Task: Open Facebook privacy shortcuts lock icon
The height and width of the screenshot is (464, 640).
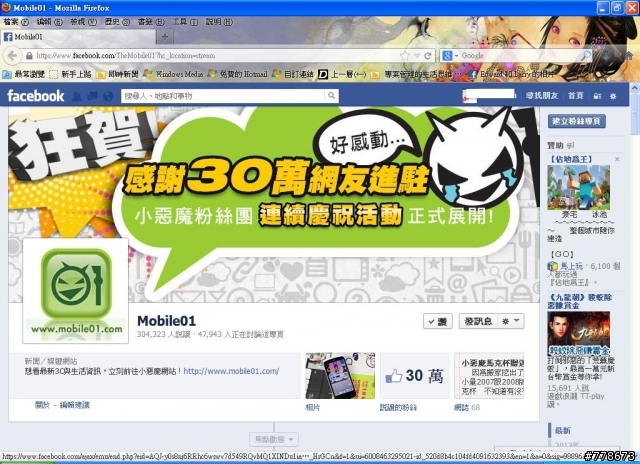Action: pyautogui.click(x=597, y=96)
